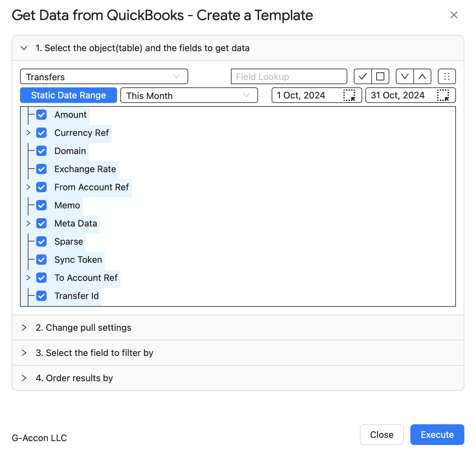476x455 pixels.
Task: Expand section 3 Select the field to filter by
Action: click(238, 353)
